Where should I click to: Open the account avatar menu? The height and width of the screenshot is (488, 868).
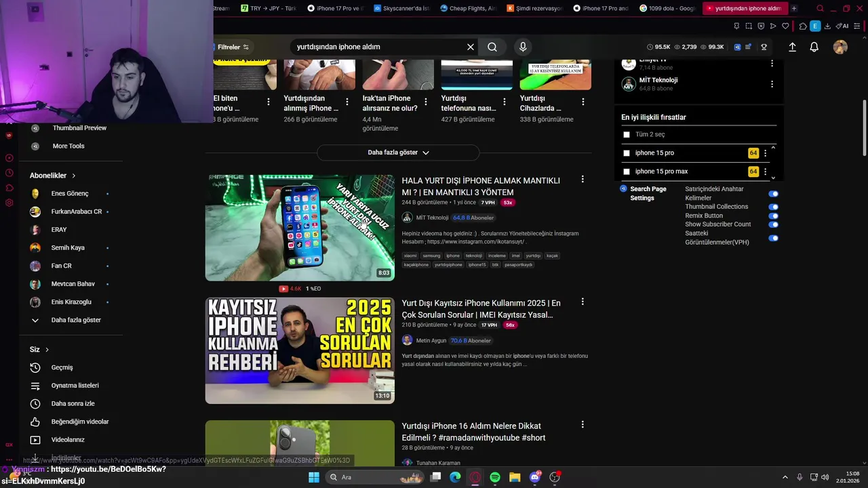pyautogui.click(x=840, y=47)
